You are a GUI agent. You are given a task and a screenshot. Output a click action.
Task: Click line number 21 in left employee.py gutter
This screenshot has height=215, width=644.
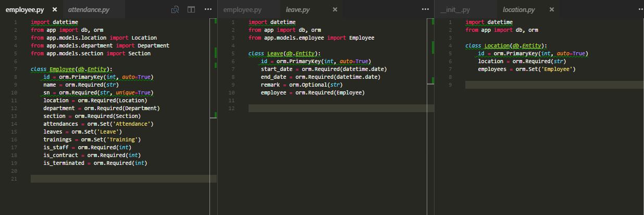click(x=15, y=178)
